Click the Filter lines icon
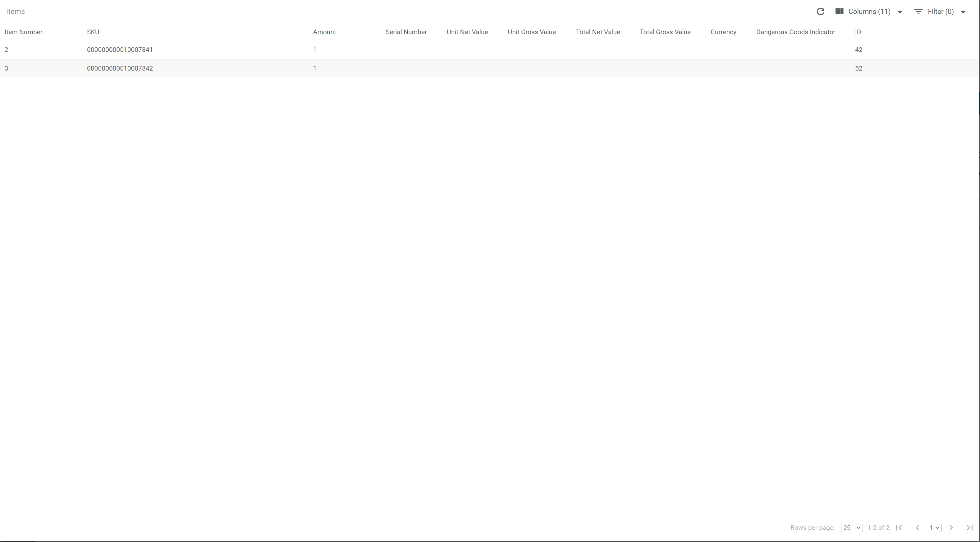The height and width of the screenshot is (542, 980). pos(918,12)
